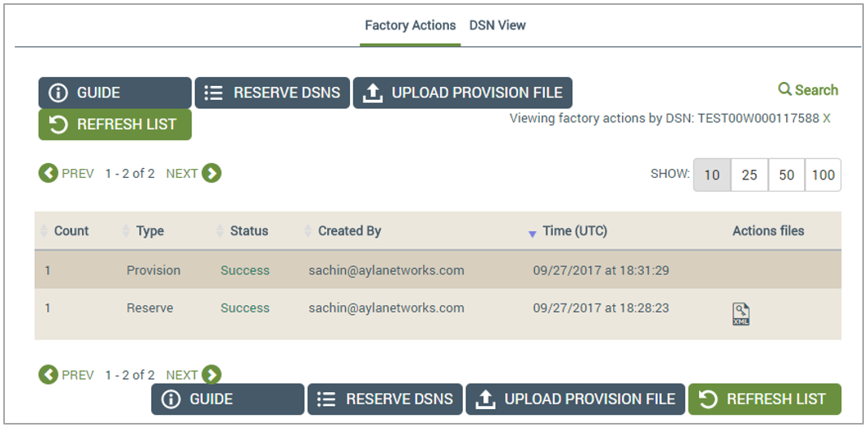Image resolution: width=868 pixels, height=427 pixels.
Task: Clear the DSN filter with the X
Action: click(x=827, y=119)
